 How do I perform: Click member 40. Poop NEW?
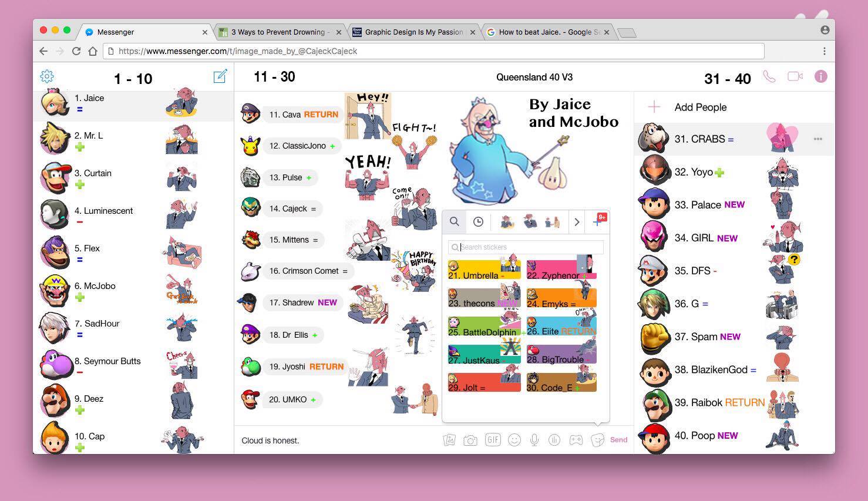(x=734, y=436)
